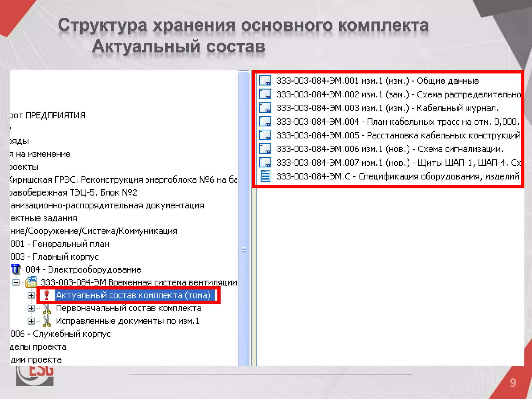Select Разделы проекта tree item
Image resolution: width=532 pixels, height=399 pixels.
pyautogui.click(x=38, y=347)
